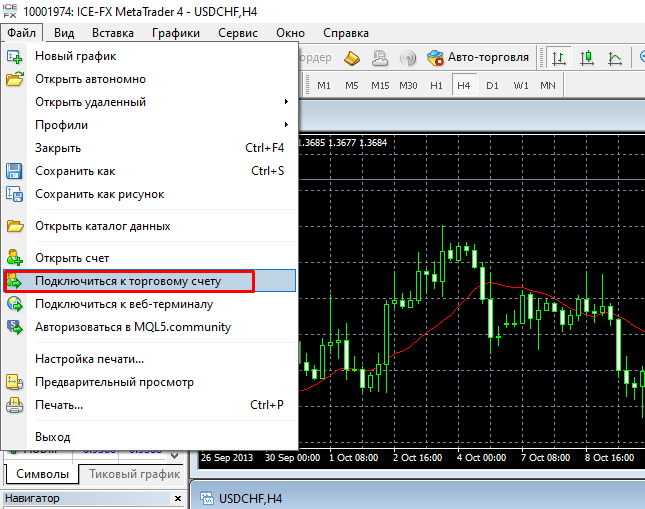Switch to the Тиковый график tab
645x509 pixels.
[x=135, y=474]
